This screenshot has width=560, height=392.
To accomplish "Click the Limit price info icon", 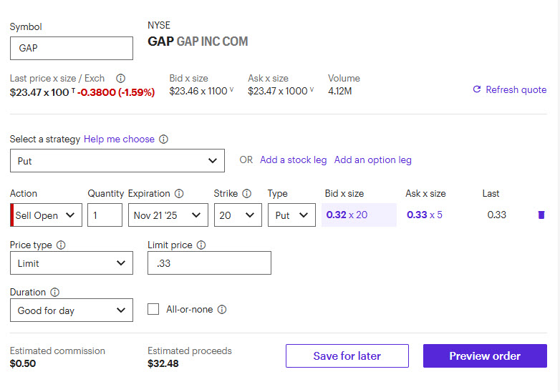I will coord(201,245).
